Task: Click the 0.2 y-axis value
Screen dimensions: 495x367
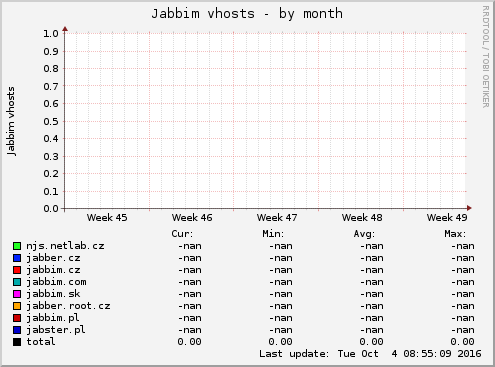Action: pyautogui.click(x=51, y=174)
